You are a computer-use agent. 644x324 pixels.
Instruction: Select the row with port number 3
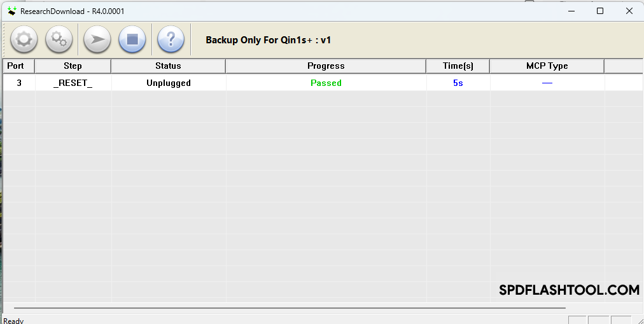(19, 83)
